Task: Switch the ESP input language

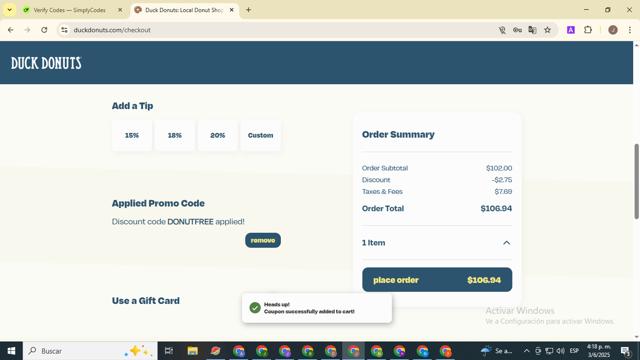Action: (574, 351)
